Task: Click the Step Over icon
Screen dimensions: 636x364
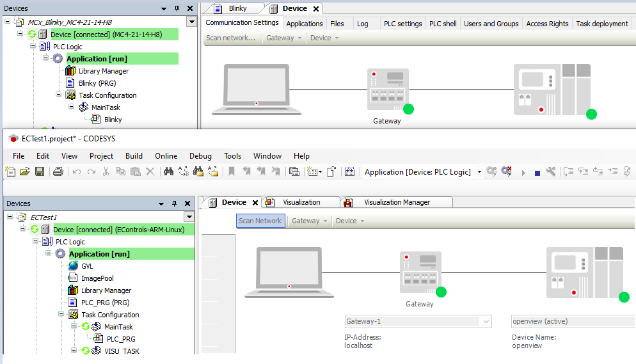Action: 583,171
